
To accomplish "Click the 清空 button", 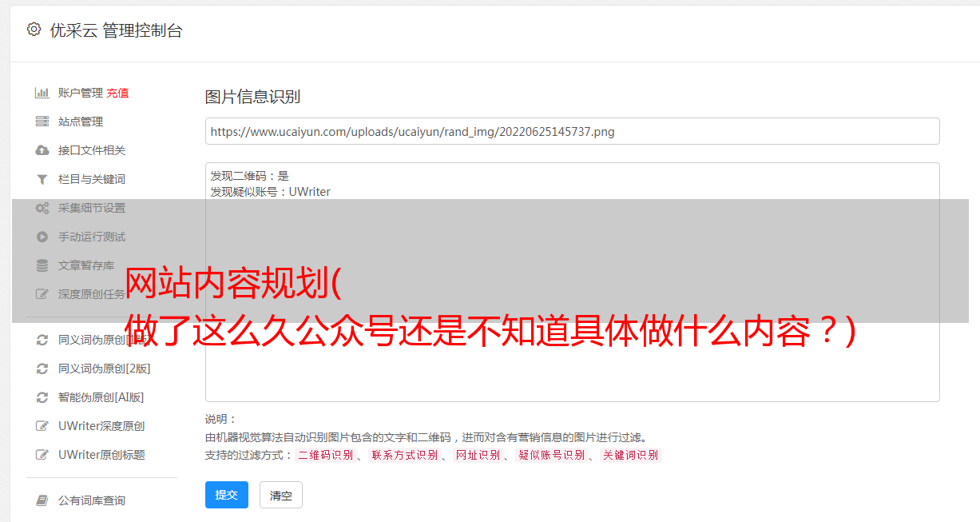I will [x=281, y=496].
